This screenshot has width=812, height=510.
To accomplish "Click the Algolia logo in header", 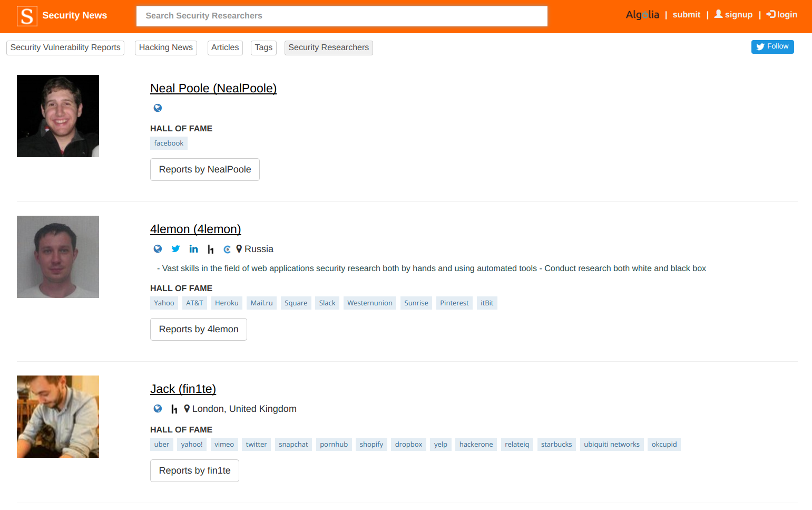I will click(642, 15).
